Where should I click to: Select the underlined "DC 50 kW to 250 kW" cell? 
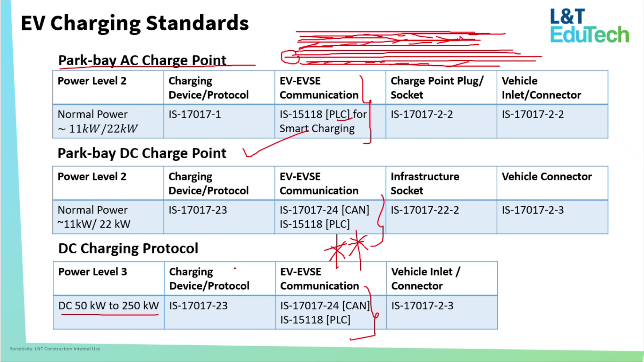coord(108,306)
